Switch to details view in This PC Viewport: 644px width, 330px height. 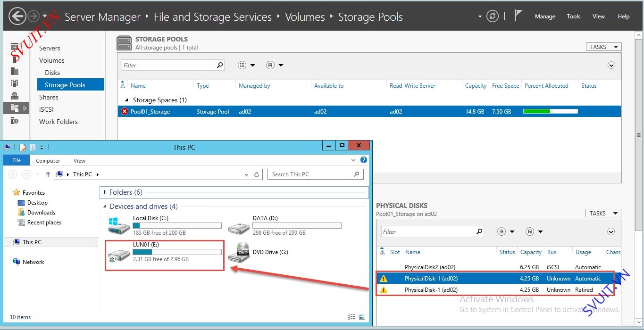pos(351,317)
